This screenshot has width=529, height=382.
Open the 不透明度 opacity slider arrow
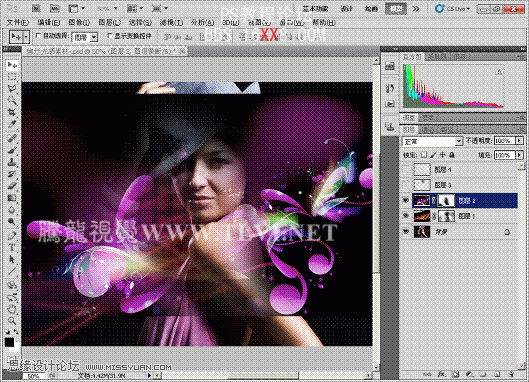(519, 140)
